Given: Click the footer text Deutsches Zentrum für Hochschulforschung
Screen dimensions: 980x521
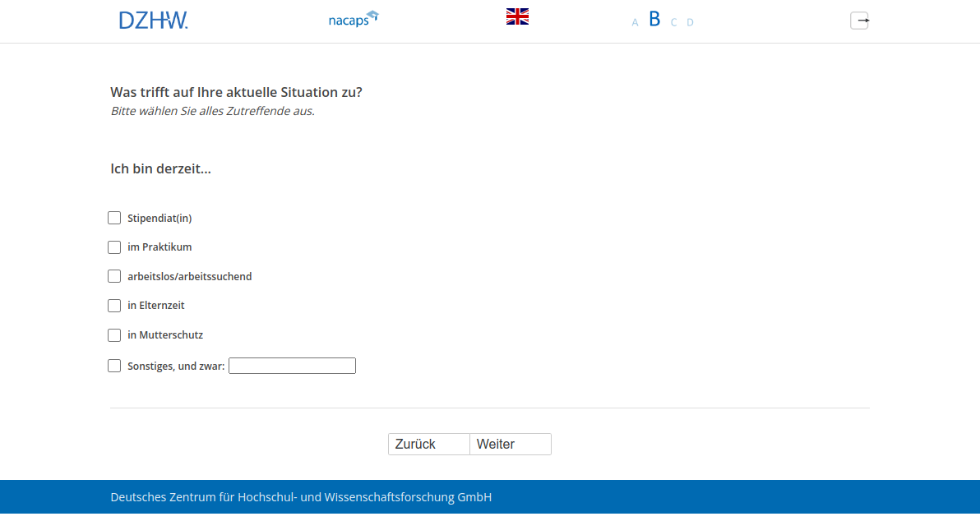Looking at the screenshot, I should [x=301, y=497].
